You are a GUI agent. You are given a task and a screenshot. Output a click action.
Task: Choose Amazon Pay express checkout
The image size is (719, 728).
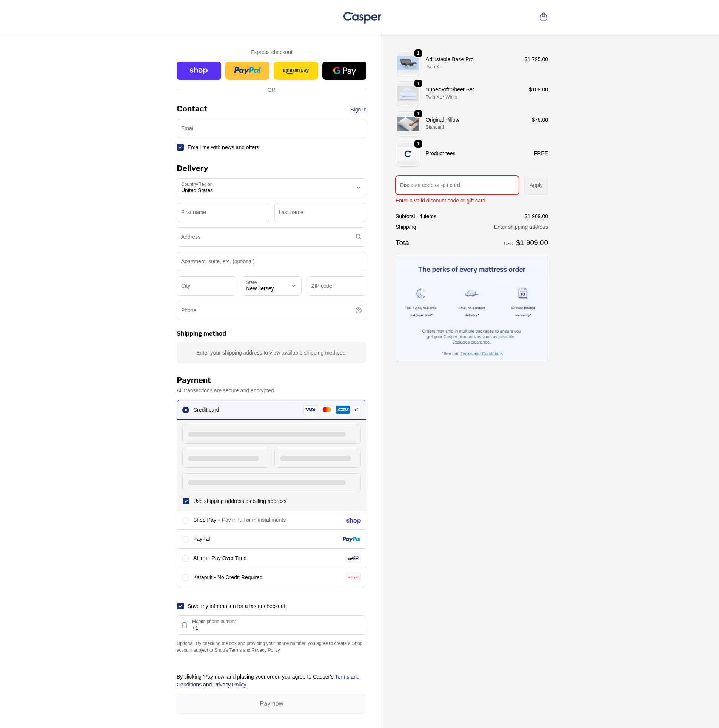[x=296, y=71]
